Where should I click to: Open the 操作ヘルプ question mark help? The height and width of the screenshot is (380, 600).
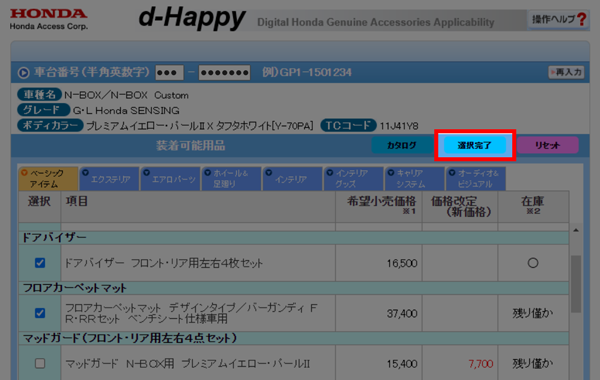(559, 19)
